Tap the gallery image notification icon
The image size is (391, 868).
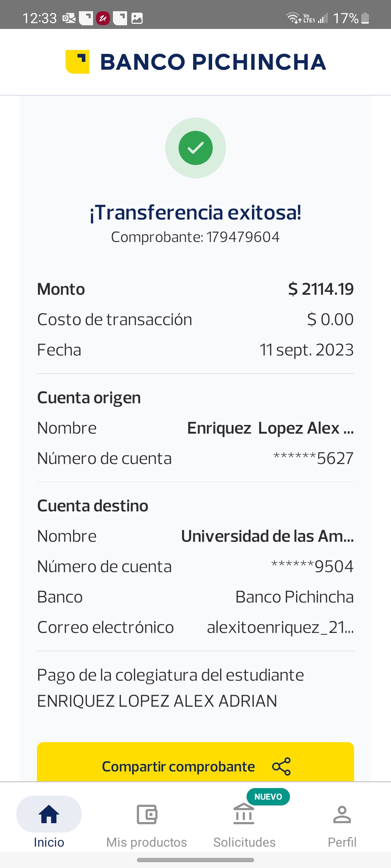[137, 18]
